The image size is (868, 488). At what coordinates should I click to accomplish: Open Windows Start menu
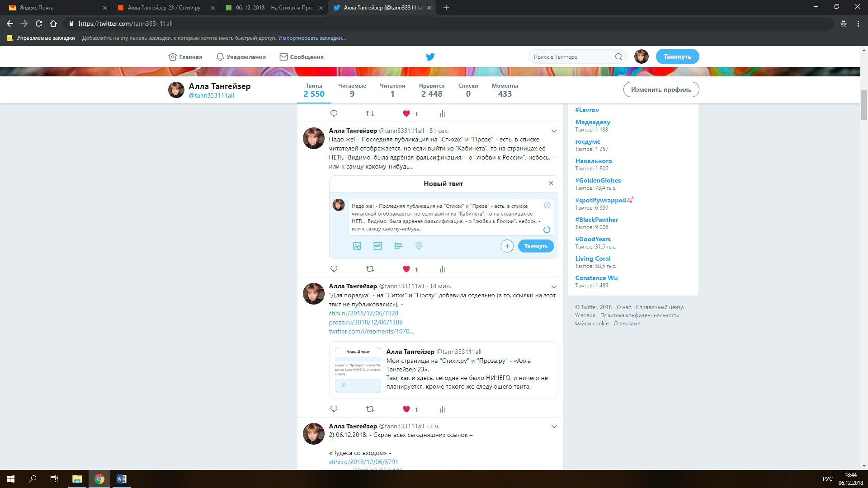click(x=11, y=479)
